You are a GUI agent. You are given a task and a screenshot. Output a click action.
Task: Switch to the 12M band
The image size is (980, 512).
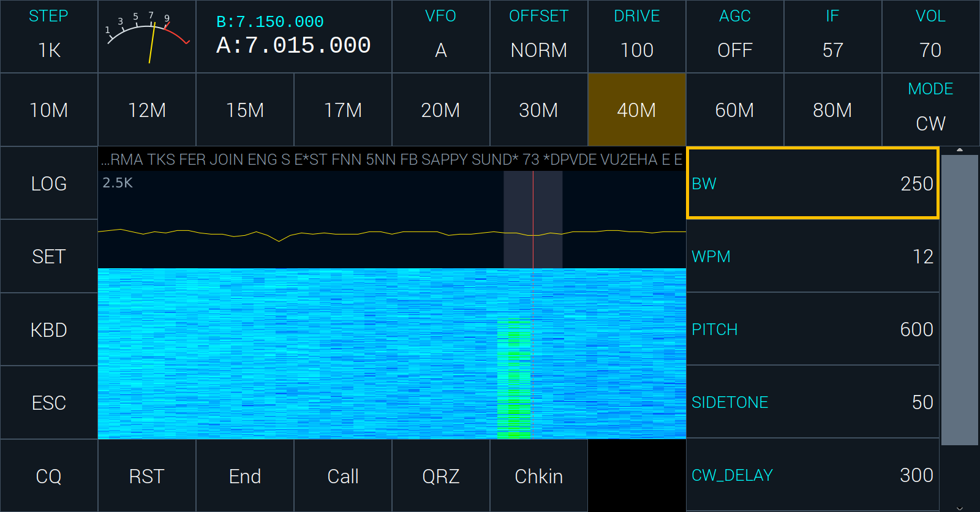click(x=147, y=110)
